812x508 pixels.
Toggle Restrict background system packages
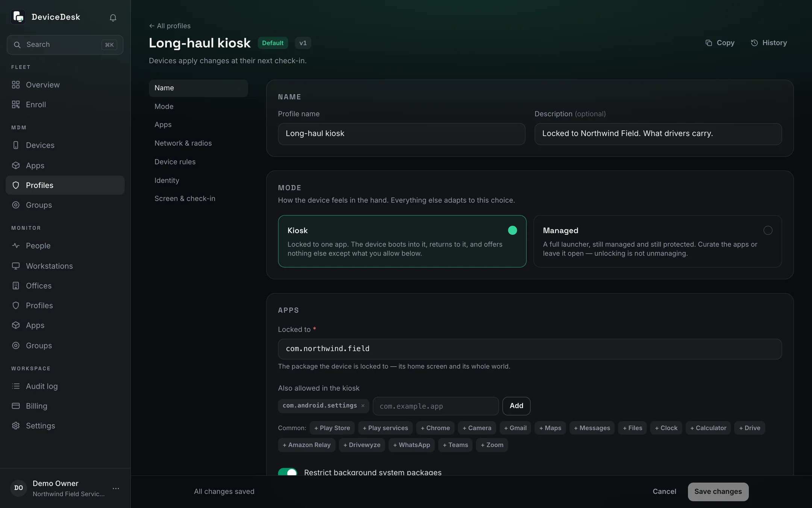point(288,472)
